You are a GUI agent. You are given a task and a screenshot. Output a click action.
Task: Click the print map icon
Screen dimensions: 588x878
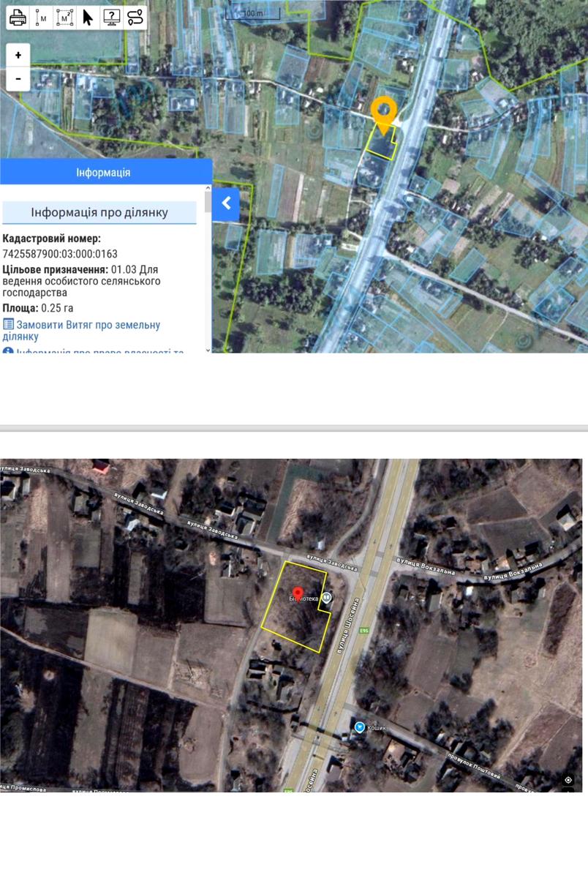pos(18,18)
